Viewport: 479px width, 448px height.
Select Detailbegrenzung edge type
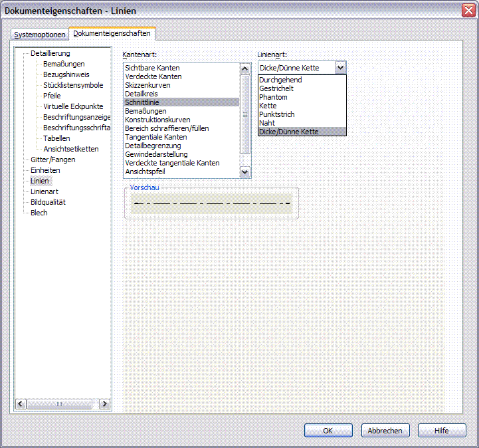click(181, 146)
